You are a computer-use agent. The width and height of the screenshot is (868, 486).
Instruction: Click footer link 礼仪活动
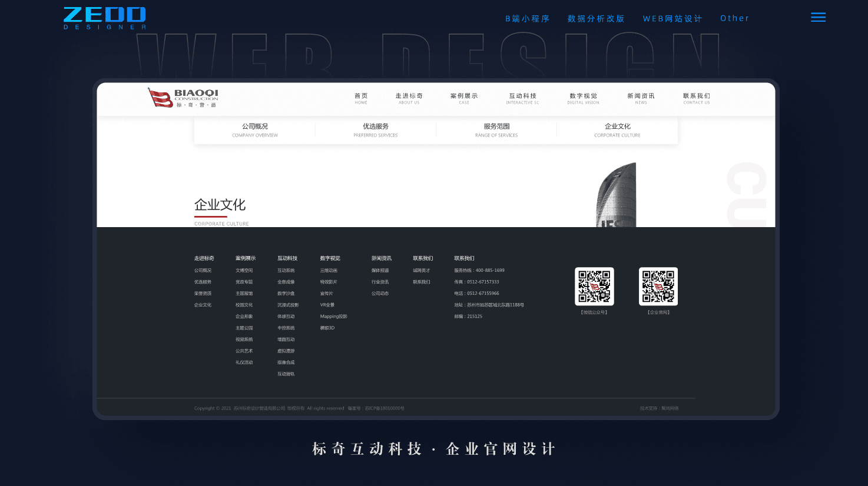click(x=244, y=362)
